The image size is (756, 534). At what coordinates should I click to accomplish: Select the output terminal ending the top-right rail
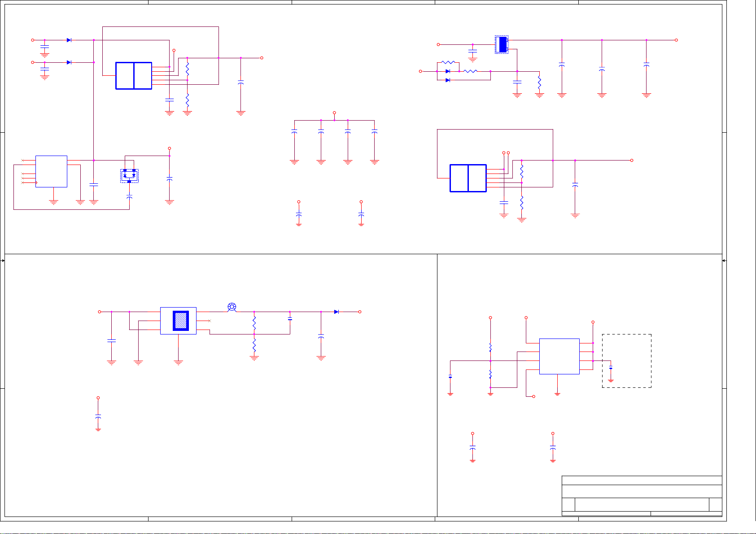(x=677, y=40)
